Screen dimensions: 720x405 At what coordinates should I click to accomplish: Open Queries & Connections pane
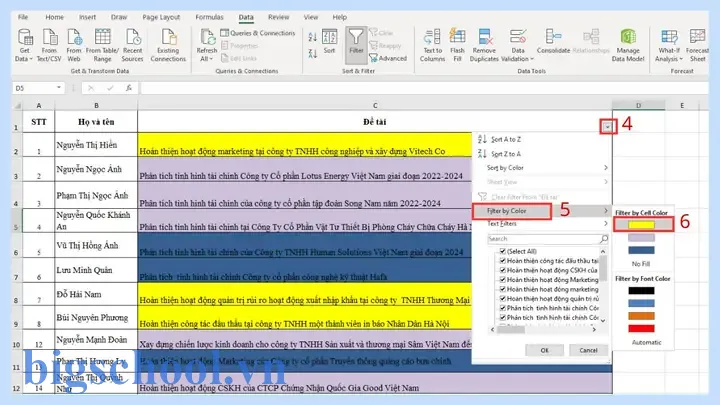point(258,33)
